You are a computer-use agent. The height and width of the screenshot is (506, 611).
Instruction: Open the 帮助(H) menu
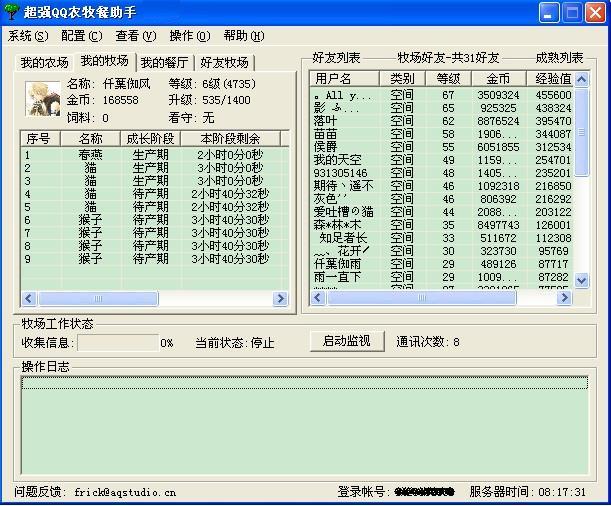pyautogui.click(x=244, y=36)
